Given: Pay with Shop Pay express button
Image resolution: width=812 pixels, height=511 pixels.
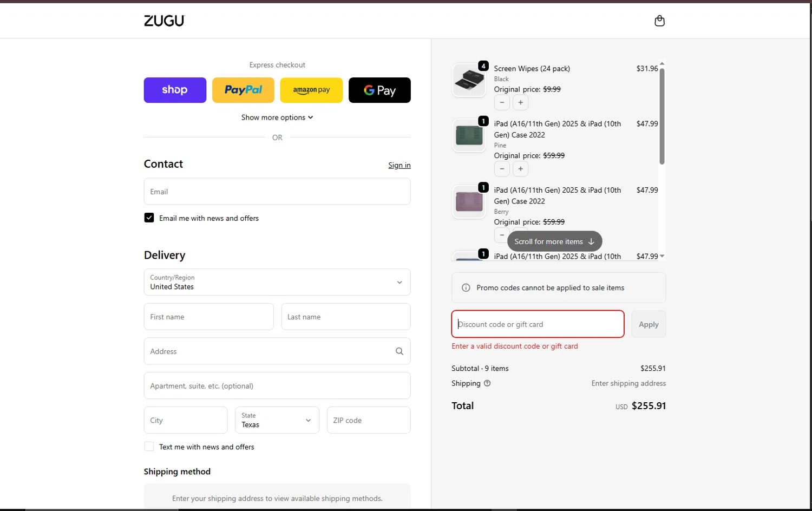Looking at the screenshot, I should (x=175, y=90).
